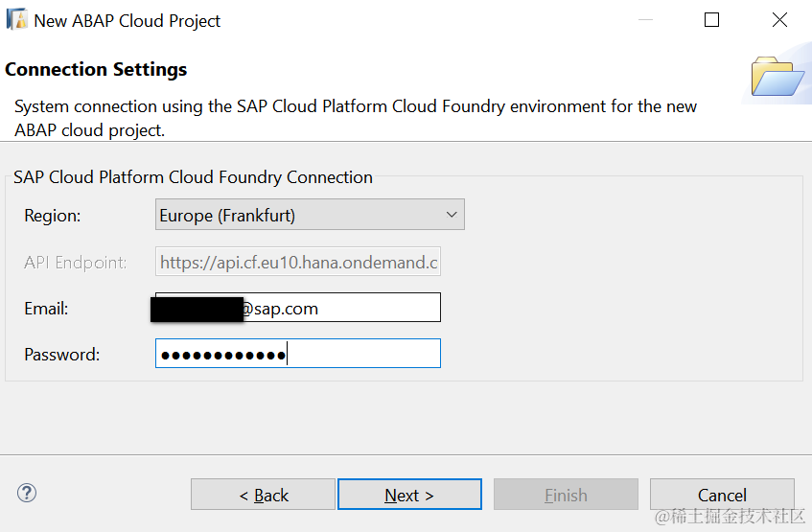Click the ABAP project icon in title bar
Screen dimensions: 812x532
(x=16, y=20)
